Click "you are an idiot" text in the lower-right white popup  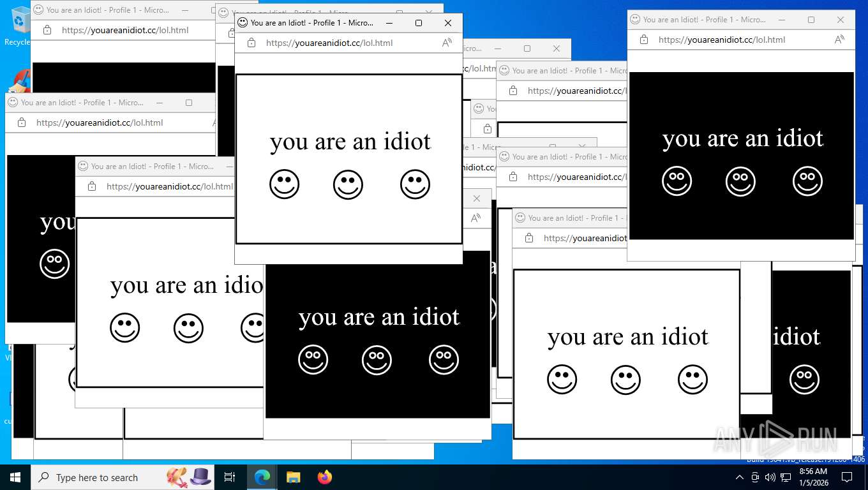coord(628,336)
